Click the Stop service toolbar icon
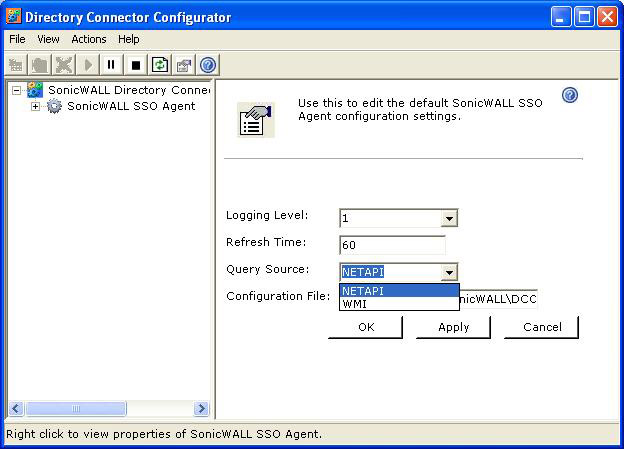The image size is (624, 449). pyautogui.click(x=135, y=65)
